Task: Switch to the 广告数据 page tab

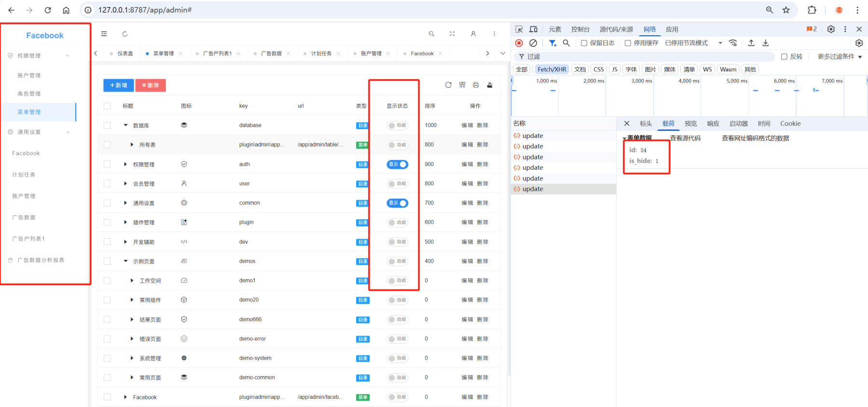Action: 271,54
